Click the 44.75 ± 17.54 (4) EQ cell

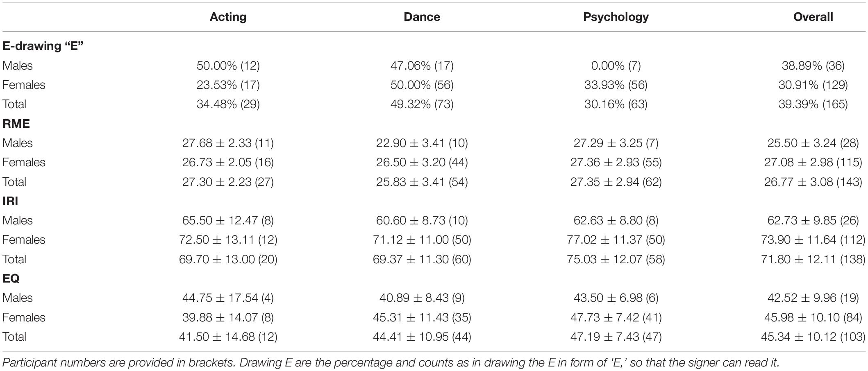tap(228, 298)
